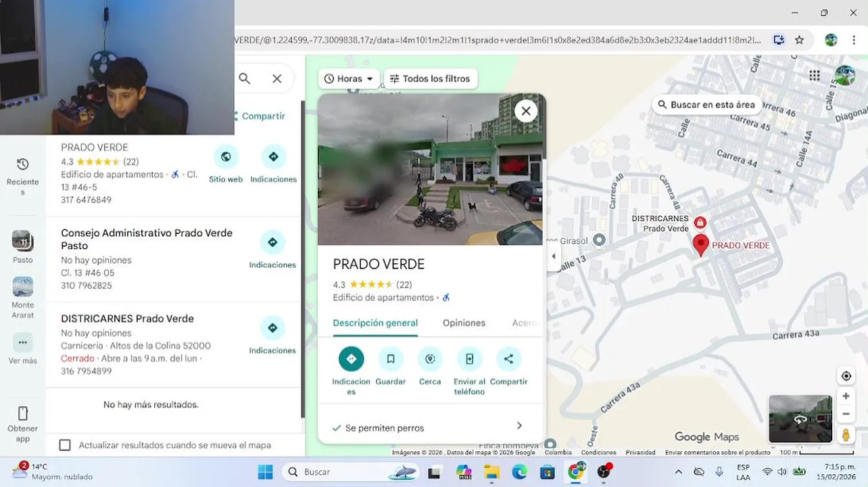Click the PRADO VERDE street view photo
This screenshot has height=487, width=868.
[430, 169]
